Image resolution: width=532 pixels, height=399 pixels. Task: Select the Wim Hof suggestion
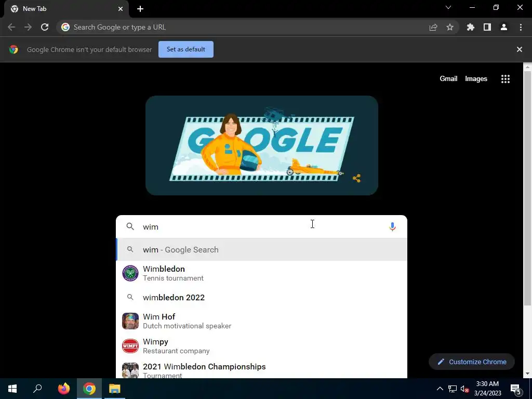coord(261,321)
